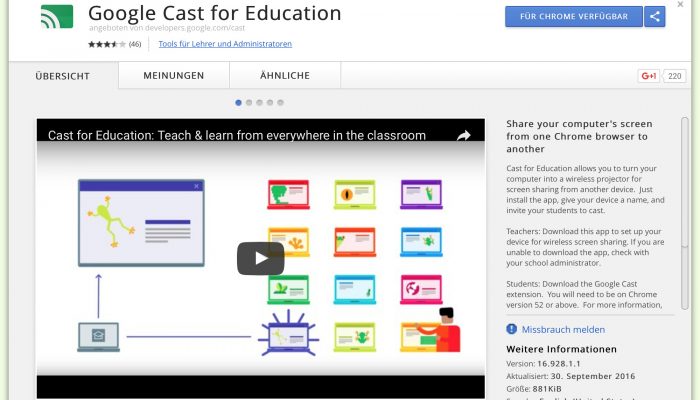Click the teacher laptop icon in video
Screen dimensions: 700x400
point(99,337)
